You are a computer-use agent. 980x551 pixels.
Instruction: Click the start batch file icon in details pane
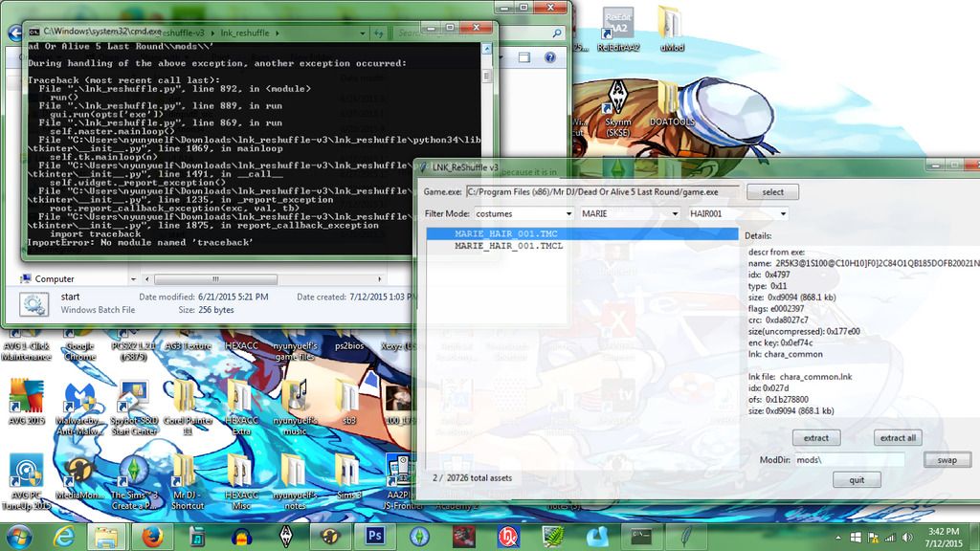coord(33,303)
